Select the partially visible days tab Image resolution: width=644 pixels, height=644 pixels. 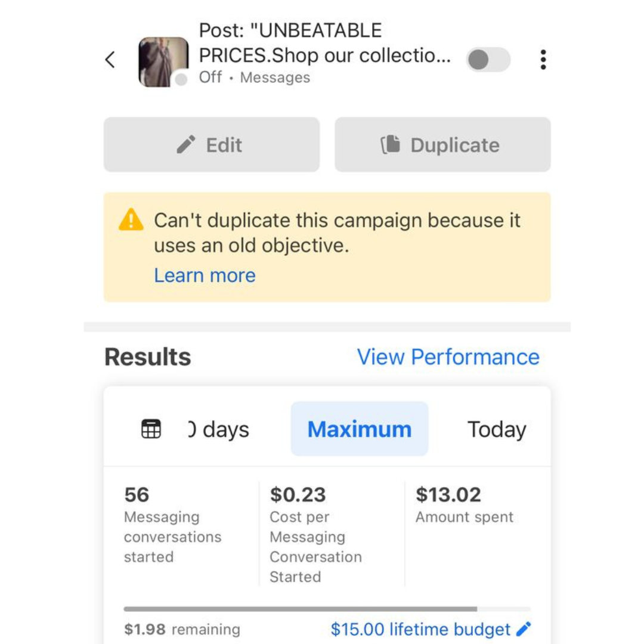(219, 429)
